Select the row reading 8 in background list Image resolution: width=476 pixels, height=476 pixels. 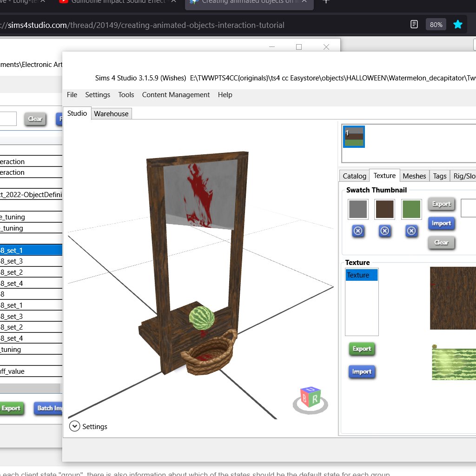pos(31,294)
